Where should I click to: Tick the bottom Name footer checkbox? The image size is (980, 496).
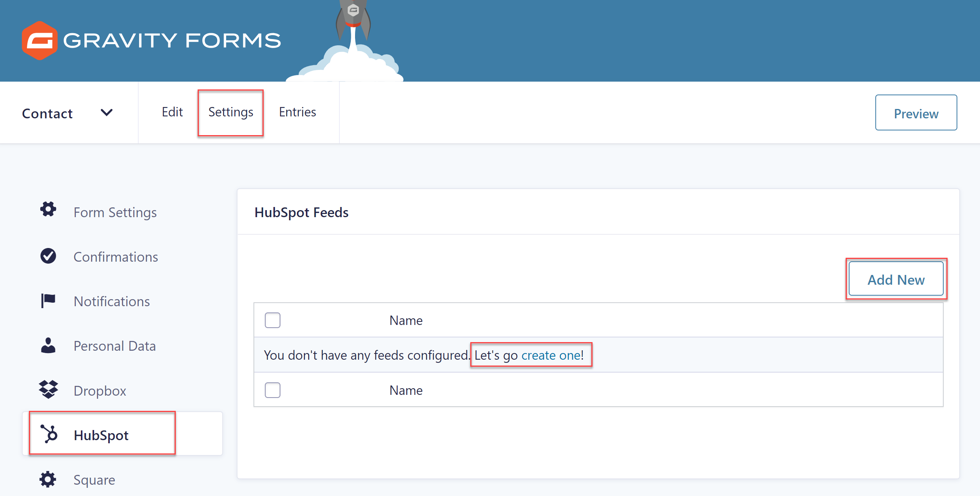273,390
